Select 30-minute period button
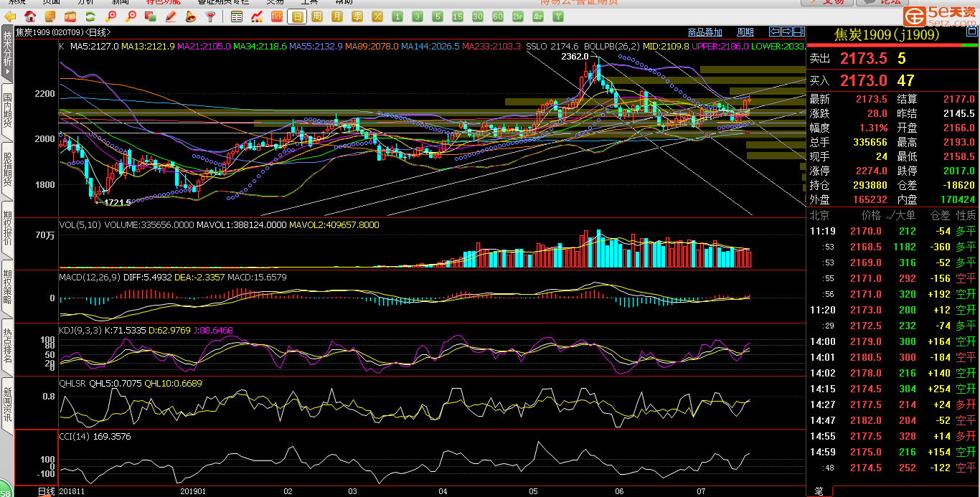Viewport: 980px width, 497px height. (x=478, y=16)
